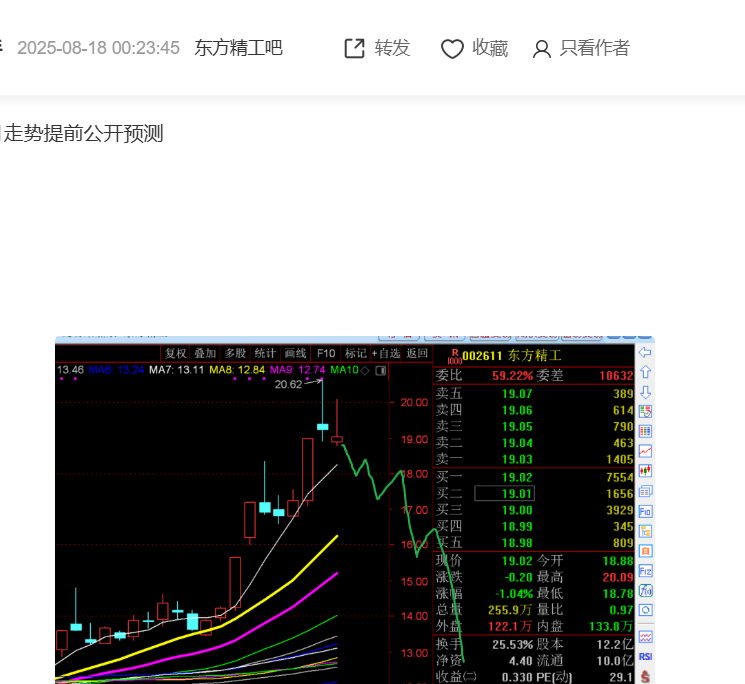Click the F12 sidebar icon
This screenshot has width=745, height=684.
(645, 571)
